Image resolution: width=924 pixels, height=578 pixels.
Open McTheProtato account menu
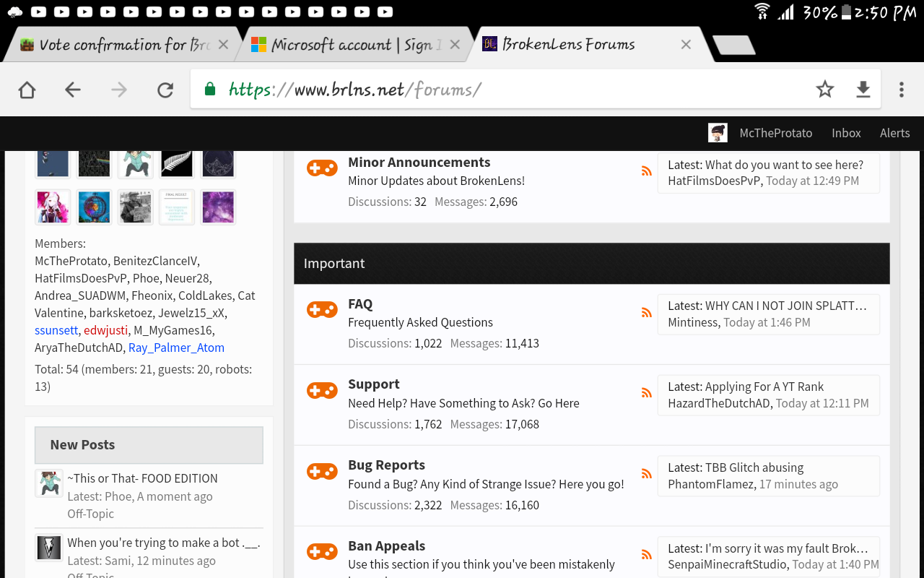pyautogui.click(x=775, y=133)
